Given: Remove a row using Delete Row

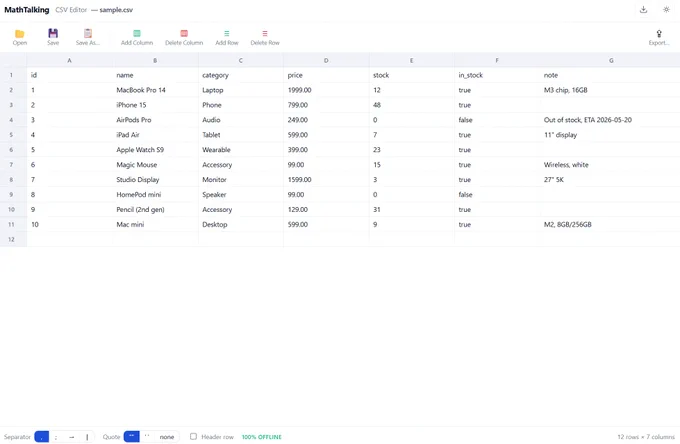Looking at the screenshot, I should pyautogui.click(x=265, y=37).
